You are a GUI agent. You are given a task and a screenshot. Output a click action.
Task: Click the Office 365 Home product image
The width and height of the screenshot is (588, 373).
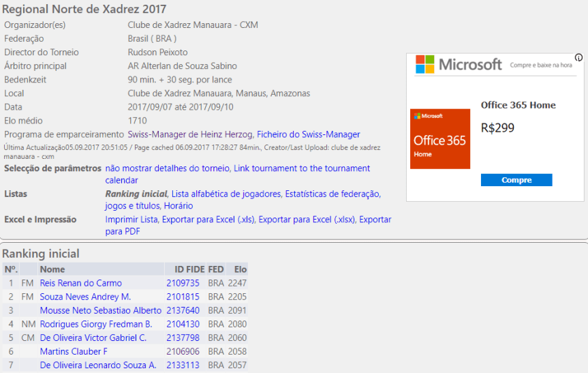[439, 139]
